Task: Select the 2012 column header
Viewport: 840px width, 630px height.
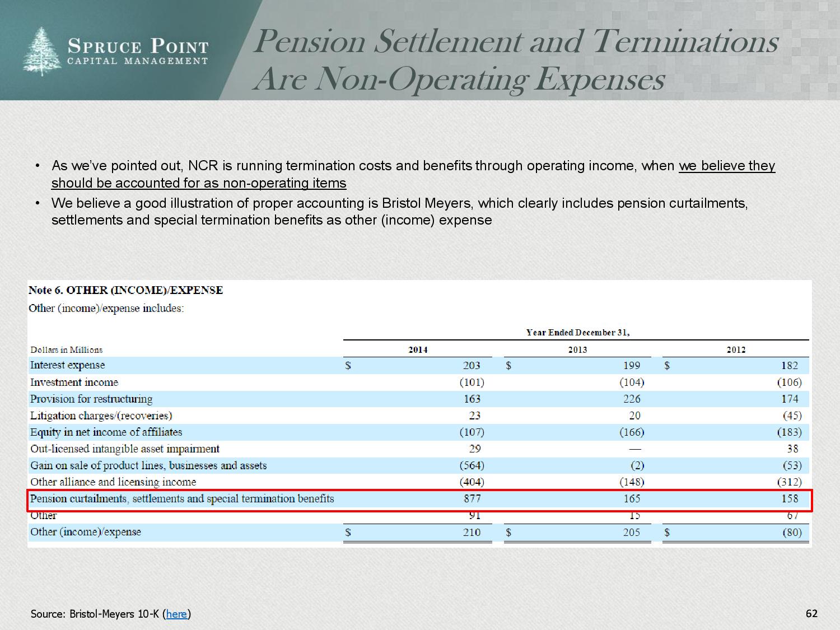Action: pyautogui.click(x=736, y=349)
